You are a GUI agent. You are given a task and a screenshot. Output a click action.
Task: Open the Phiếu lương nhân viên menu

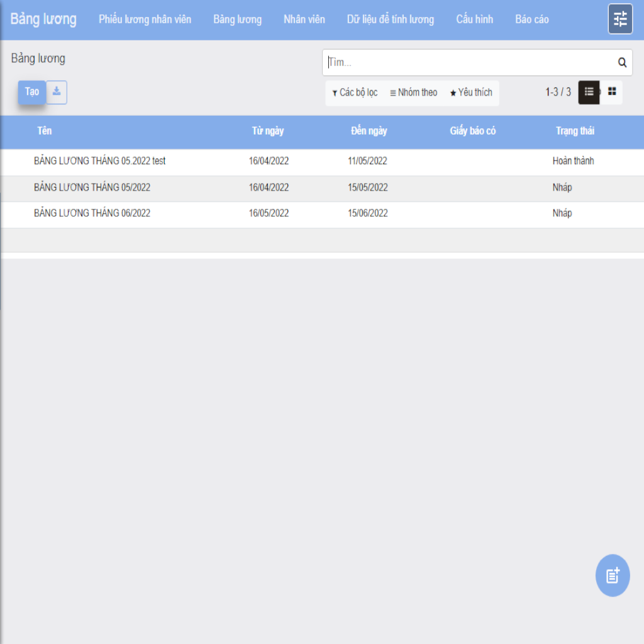click(145, 19)
